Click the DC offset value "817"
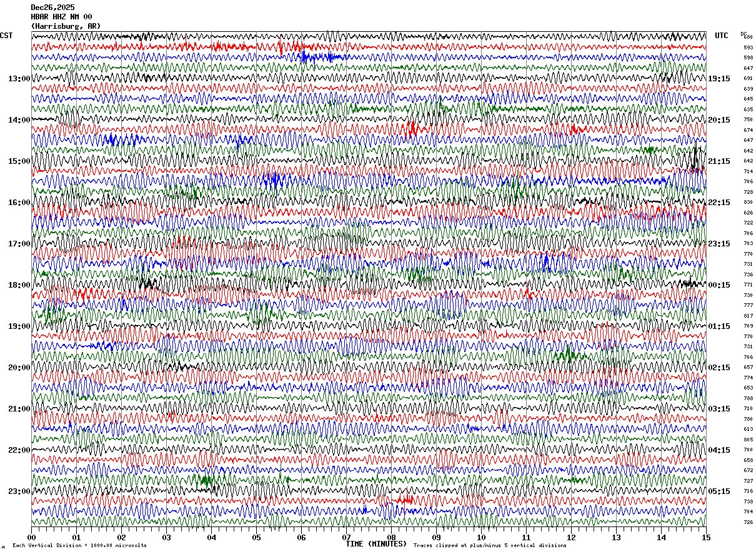The image size is (756, 554). 748,316
